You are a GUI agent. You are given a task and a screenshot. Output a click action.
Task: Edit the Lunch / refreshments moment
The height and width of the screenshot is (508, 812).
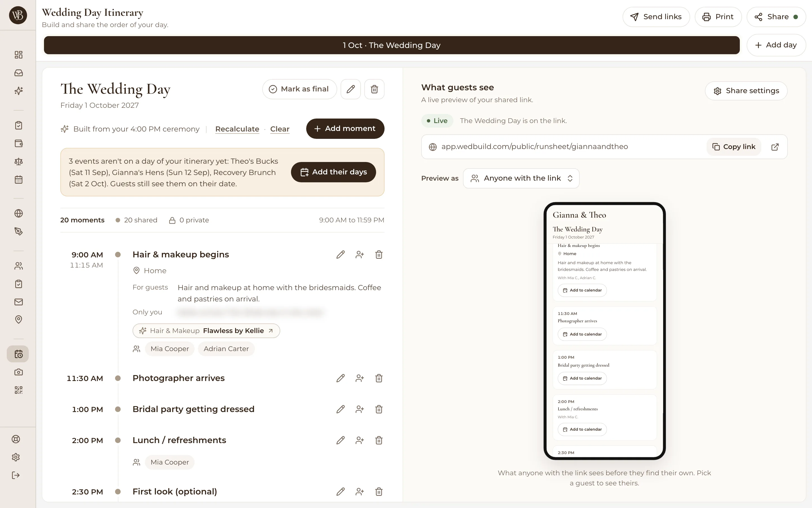(341, 440)
